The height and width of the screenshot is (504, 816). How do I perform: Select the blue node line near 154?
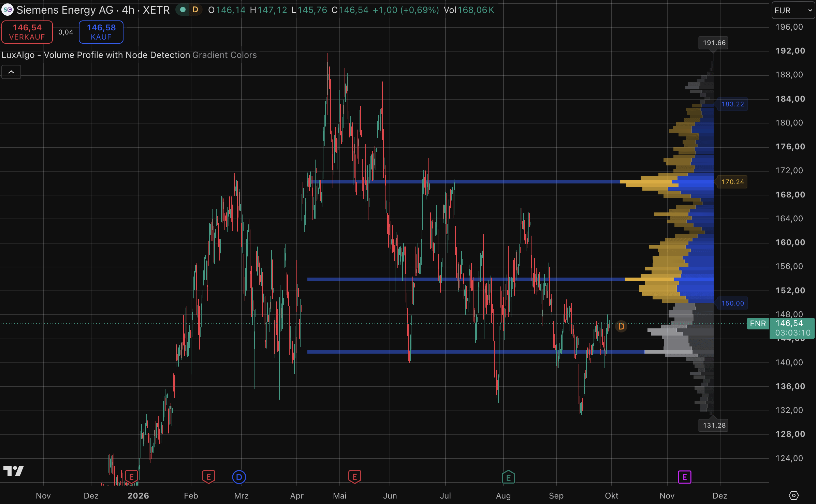[x=466, y=279]
